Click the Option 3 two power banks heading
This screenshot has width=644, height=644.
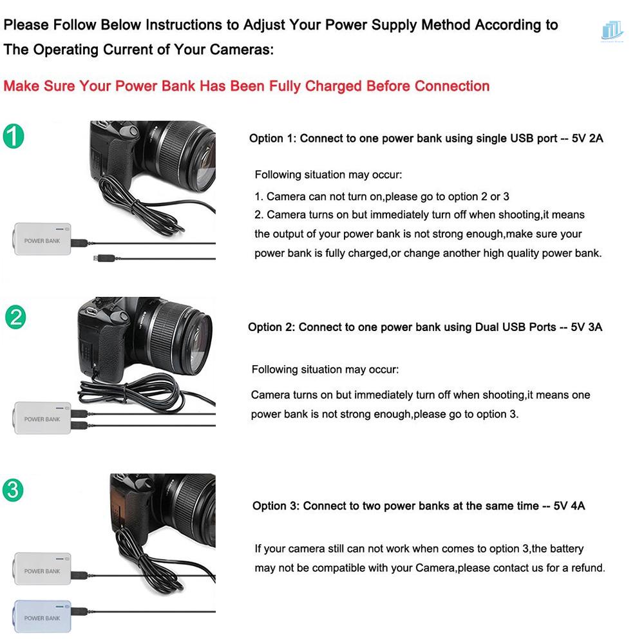point(419,506)
